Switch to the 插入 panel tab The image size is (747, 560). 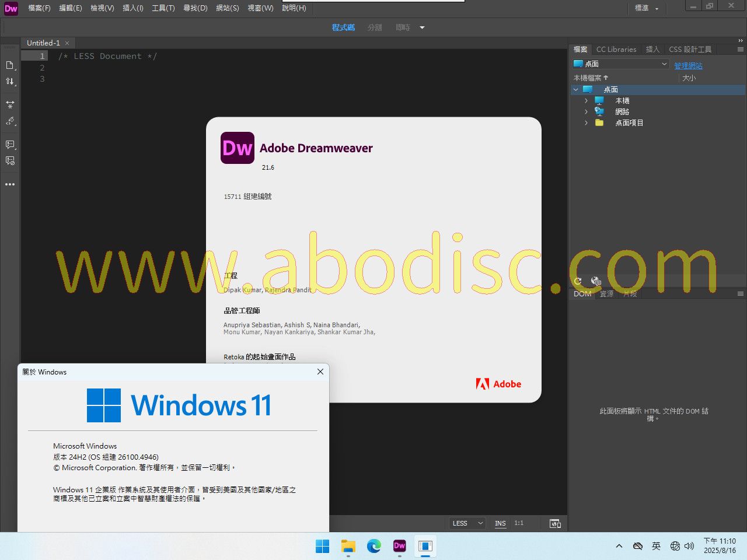[x=652, y=50]
